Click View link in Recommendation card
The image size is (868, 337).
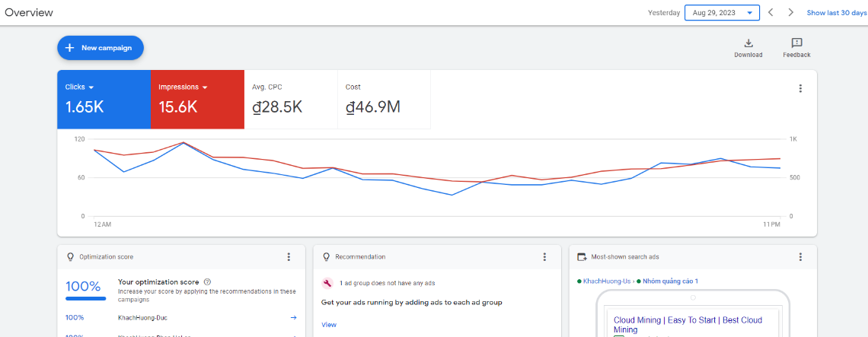(x=329, y=325)
